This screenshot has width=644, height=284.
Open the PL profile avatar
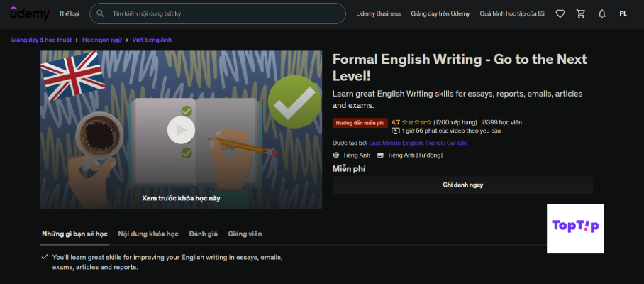point(623,13)
